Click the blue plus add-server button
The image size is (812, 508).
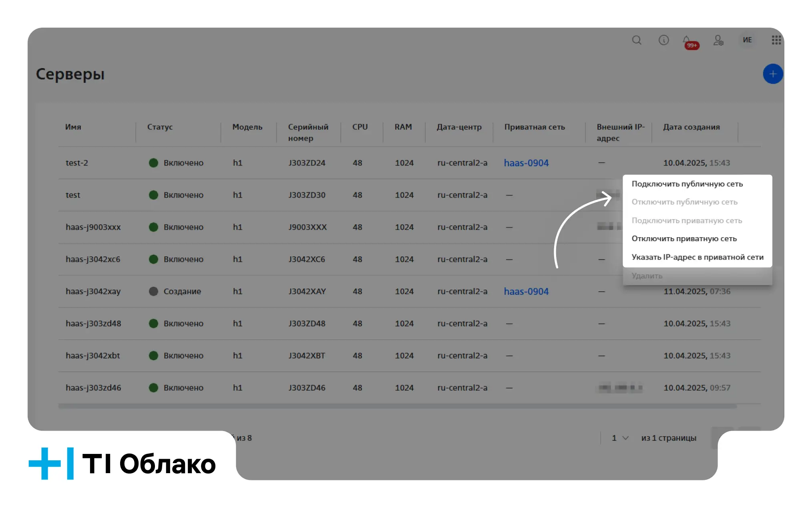pos(773,74)
